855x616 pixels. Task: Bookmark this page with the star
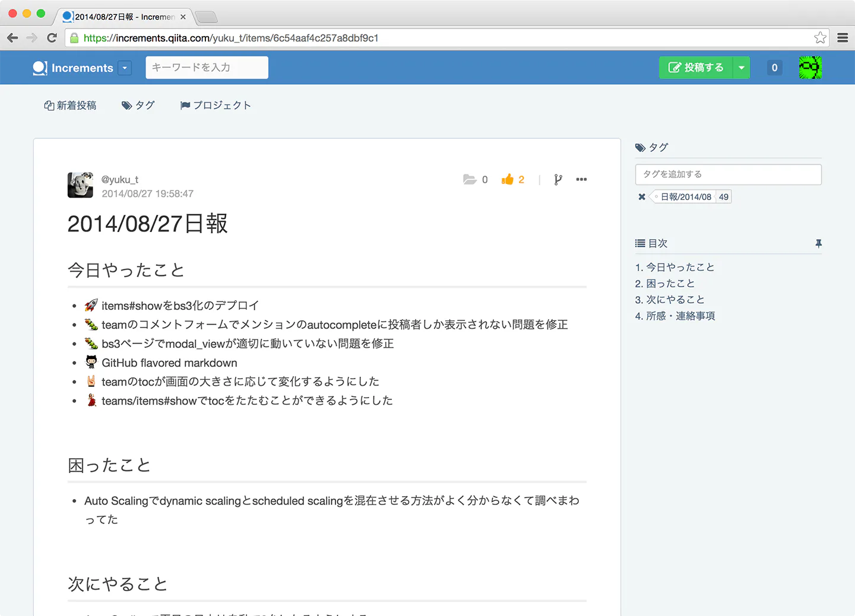(x=821, y=38)
